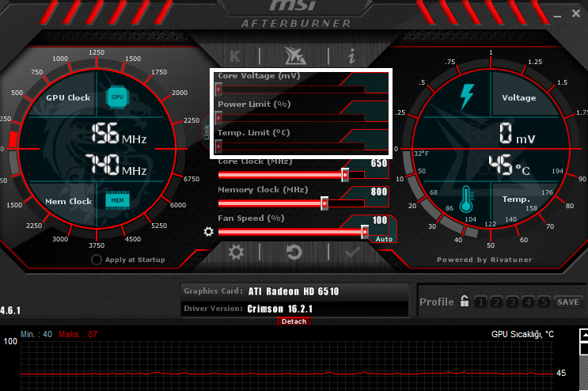Click the Fan Speed value 100
Viewport: 588px width, 391px height.
[380, 220]
